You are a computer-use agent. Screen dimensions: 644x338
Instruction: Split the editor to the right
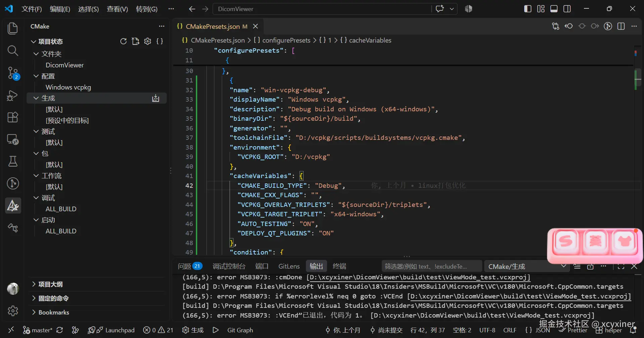coord(621,26)
